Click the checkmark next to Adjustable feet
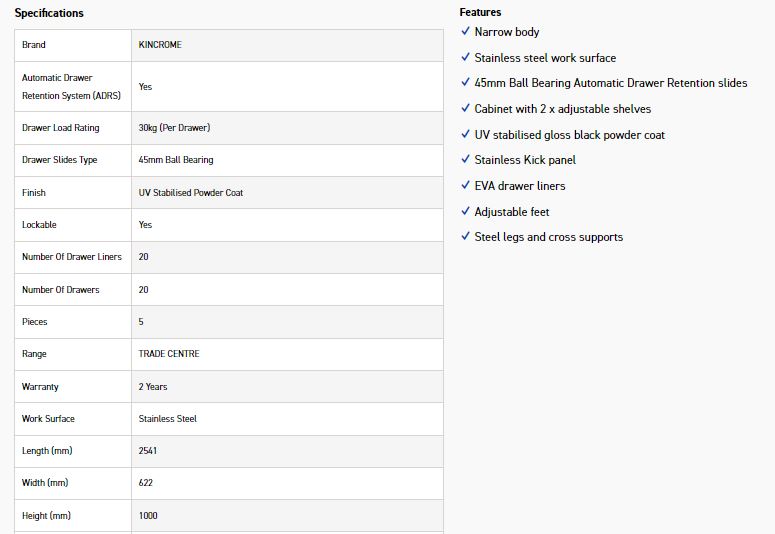The height and width of the screenshot is (534, 775). point(465,211)
